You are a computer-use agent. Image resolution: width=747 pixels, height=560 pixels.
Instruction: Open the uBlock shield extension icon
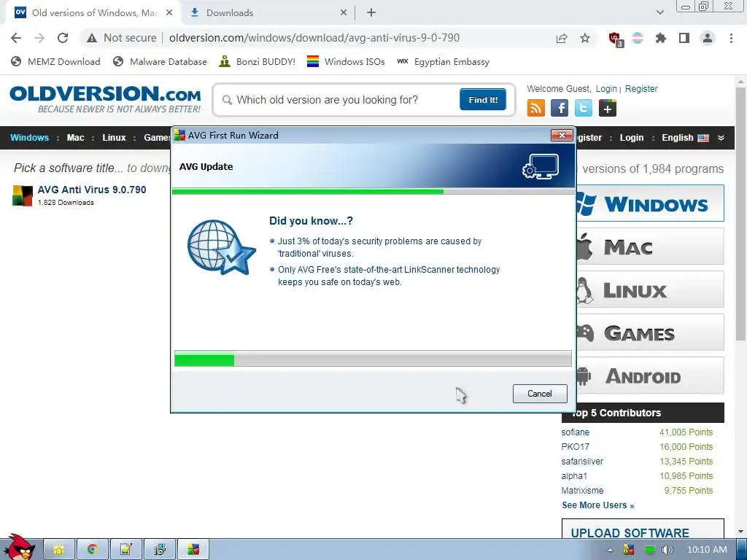[615, 39]
